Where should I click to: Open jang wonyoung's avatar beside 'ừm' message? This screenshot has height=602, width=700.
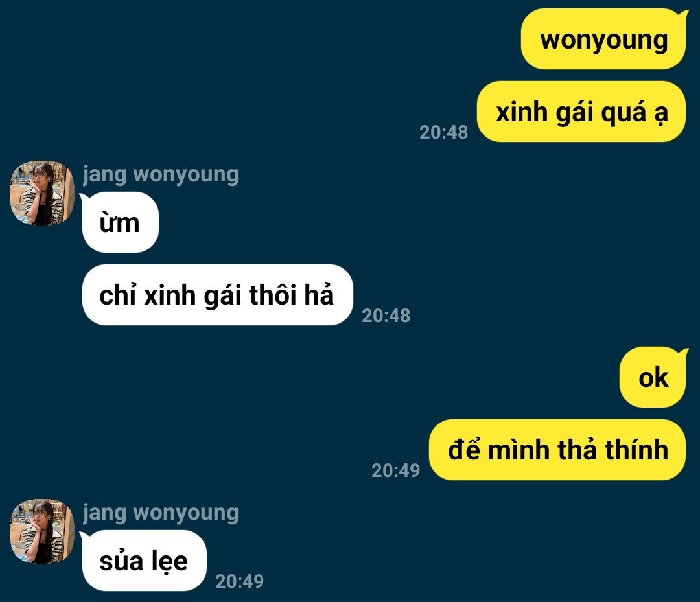(x=42, y=193)
